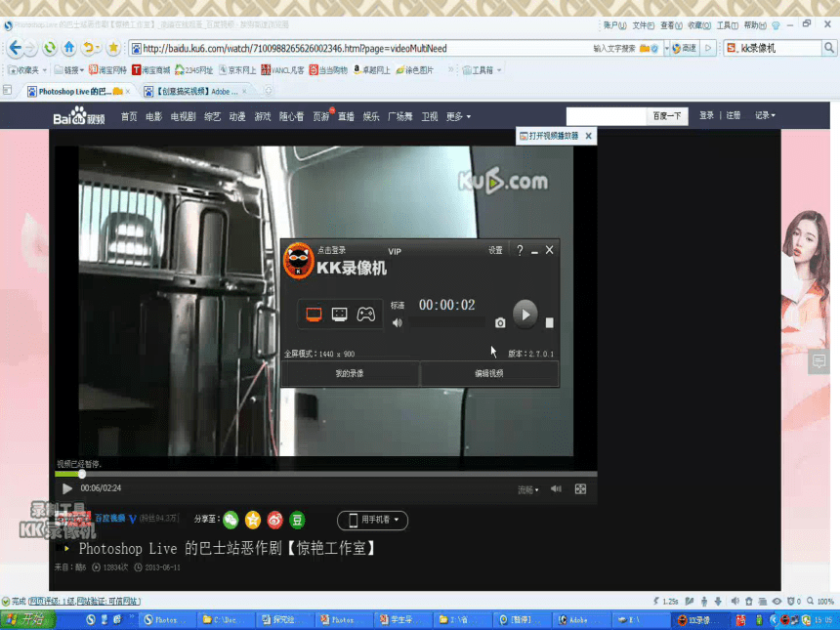The width and height of the screenshot is (840, 630).
Task: Take a screenshot with KK camera icon
Action: pyautogui.click(x=500, y=322)
